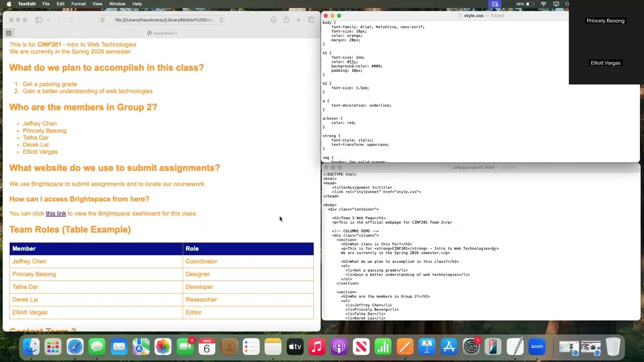Open Maps app in the Dock

141,346
